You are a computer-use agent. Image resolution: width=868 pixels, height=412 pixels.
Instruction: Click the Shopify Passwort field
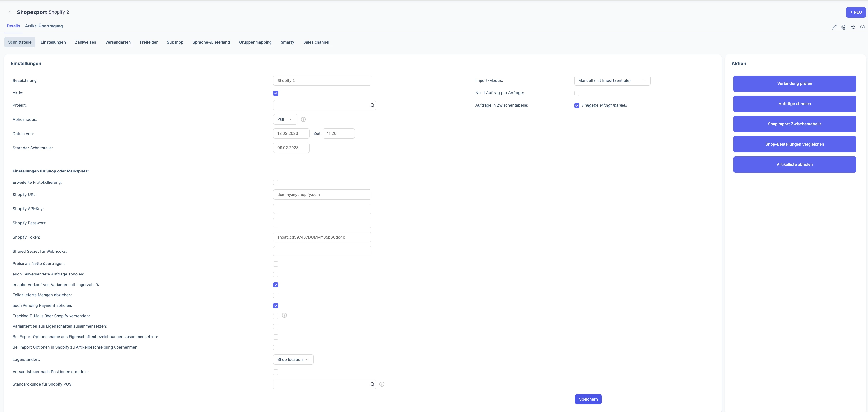pos(322,223)
